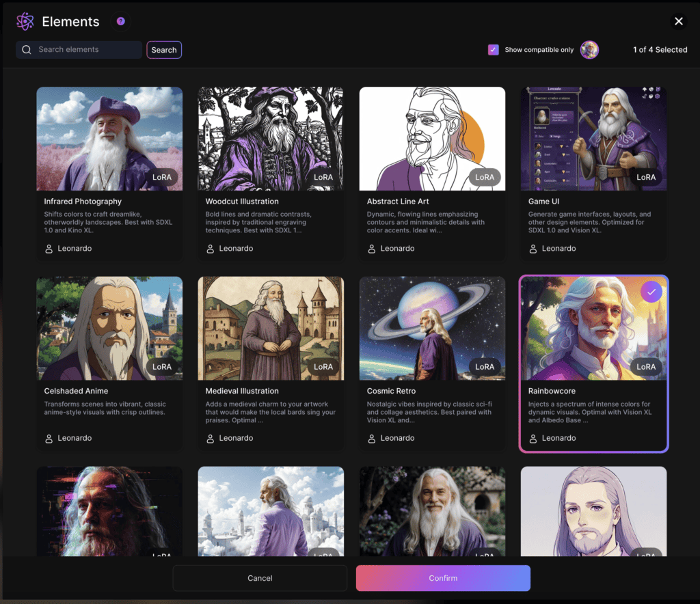Click LoRA badge on Game UI

pyautogui.click(x=646, y=177)
